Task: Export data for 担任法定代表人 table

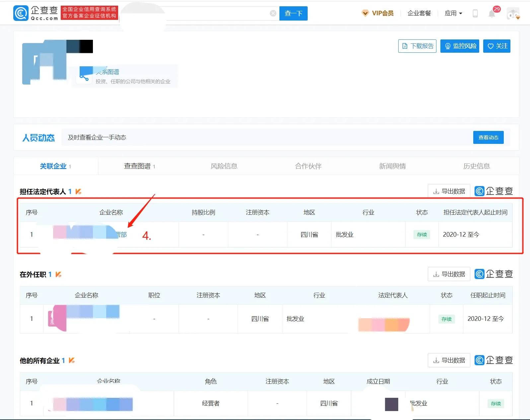Action: coord(449,191)
